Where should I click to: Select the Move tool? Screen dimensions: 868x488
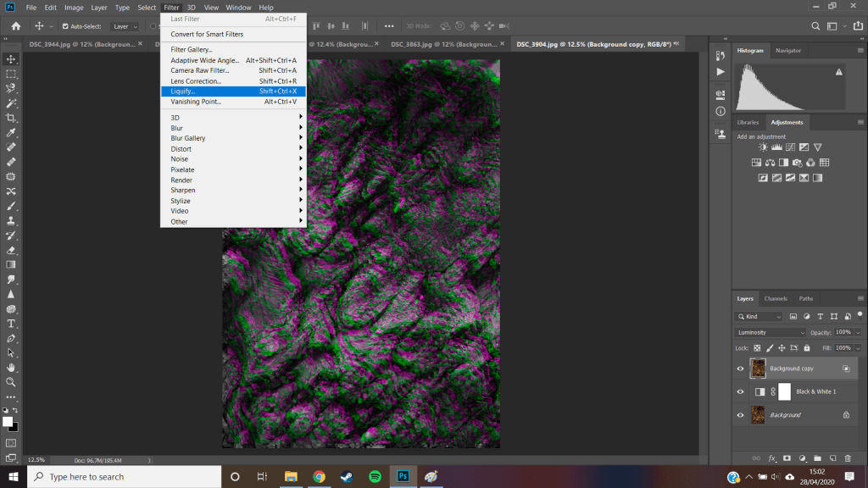coord(11,58)
